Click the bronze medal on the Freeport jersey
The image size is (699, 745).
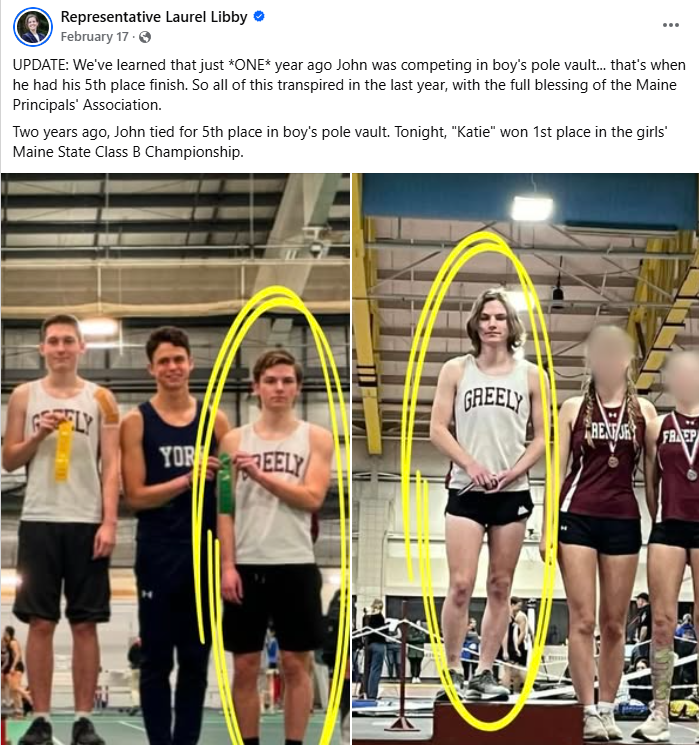tap(613, 461)
